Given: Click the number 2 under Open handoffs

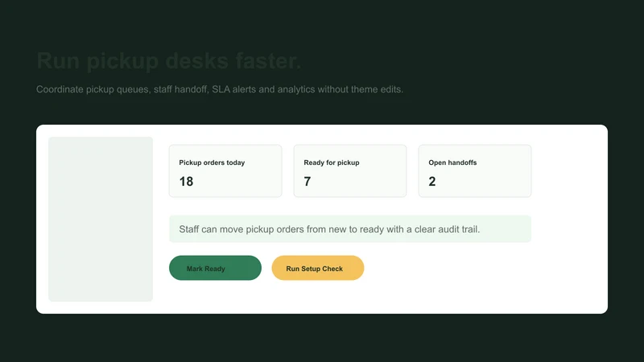Looking at the screenshot, I should pyautogui.click(x=432, y=182).
